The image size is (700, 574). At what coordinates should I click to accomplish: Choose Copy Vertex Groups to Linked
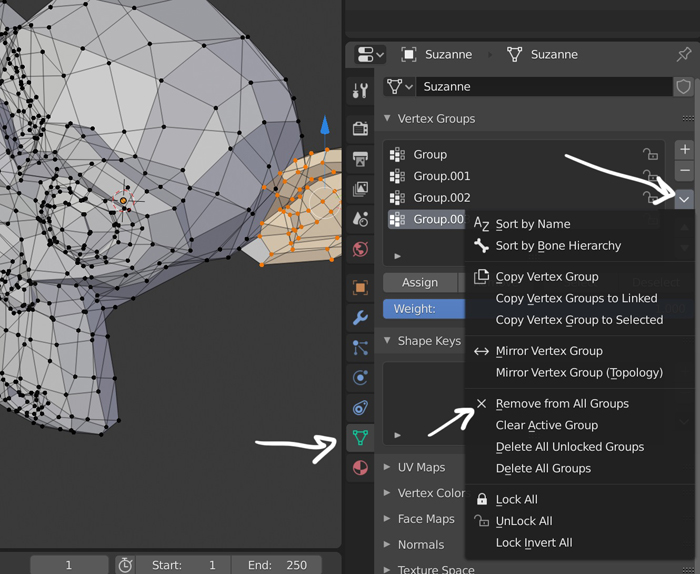[x=579, y=298]
